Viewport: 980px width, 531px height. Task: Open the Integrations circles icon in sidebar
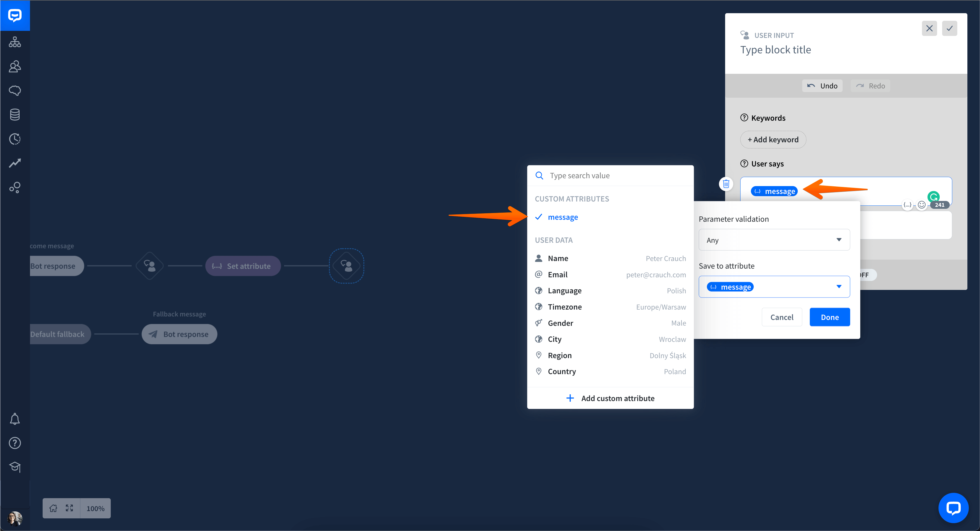15,187
